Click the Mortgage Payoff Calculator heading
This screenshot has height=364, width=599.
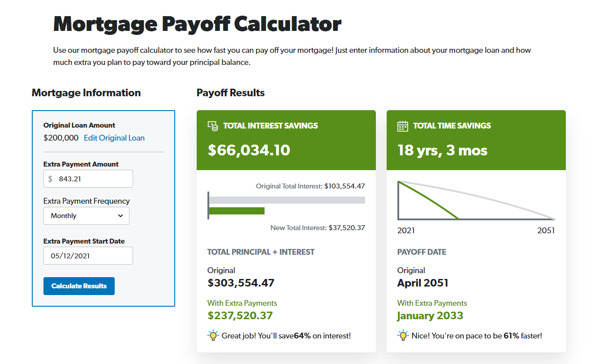pyautogui.click(x=198, y=24)
